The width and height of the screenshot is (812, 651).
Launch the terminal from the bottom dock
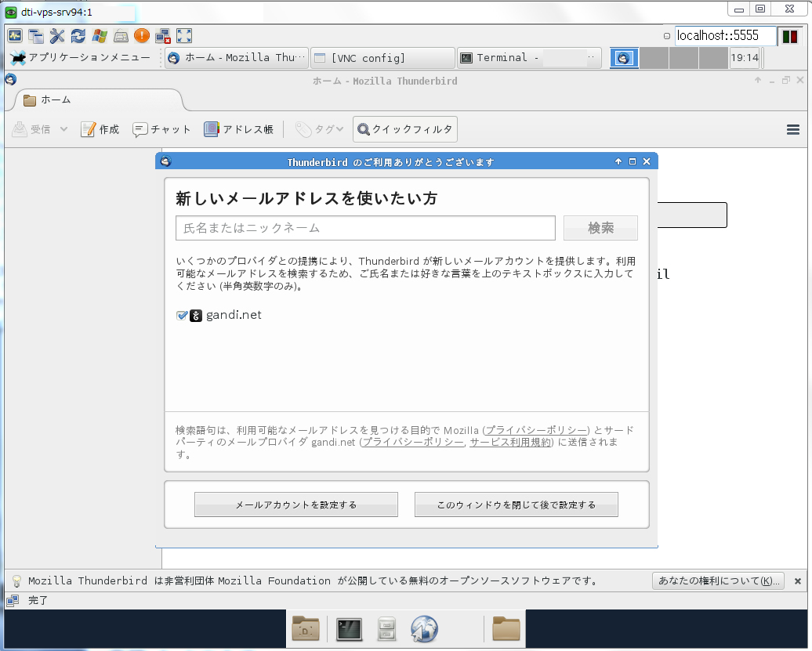coord(349,628)
